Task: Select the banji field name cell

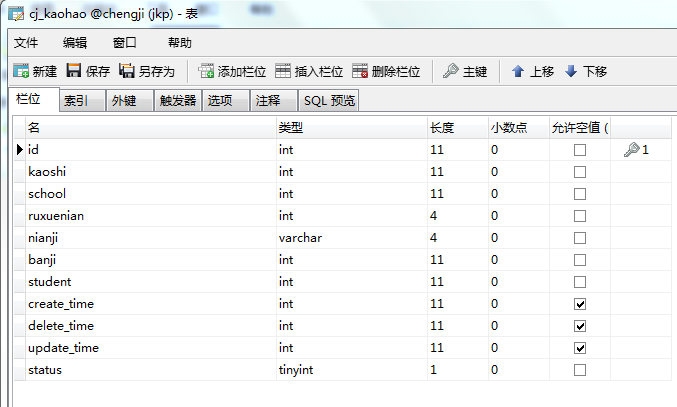Action: 151,260
